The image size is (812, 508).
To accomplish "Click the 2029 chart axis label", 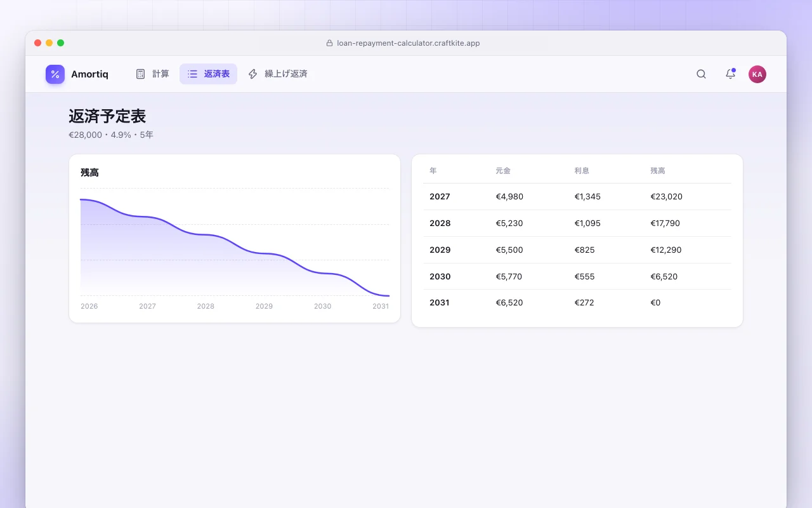I will (x=264, y=306).
